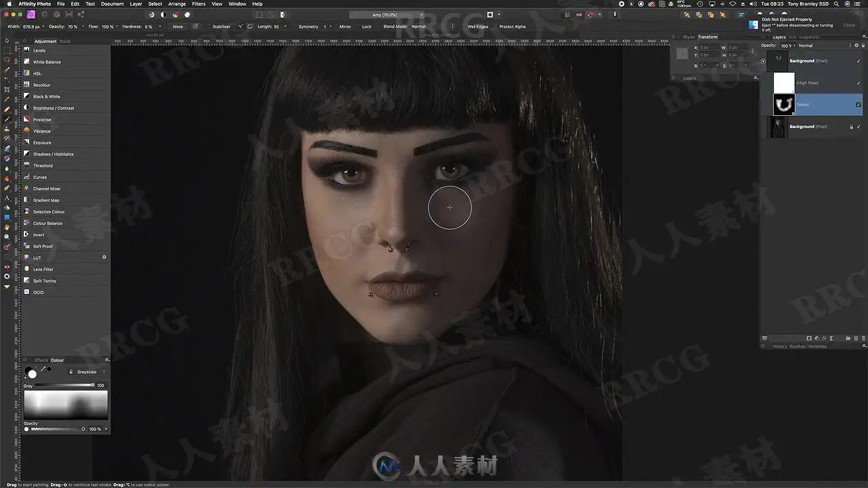Select the Hand view tool
Screen dimensions: 868x488
(7, 227)
